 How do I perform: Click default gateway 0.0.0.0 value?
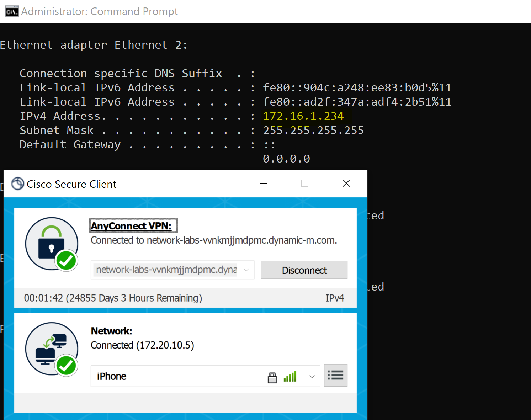pyautogui.click(x=286, y=159)
